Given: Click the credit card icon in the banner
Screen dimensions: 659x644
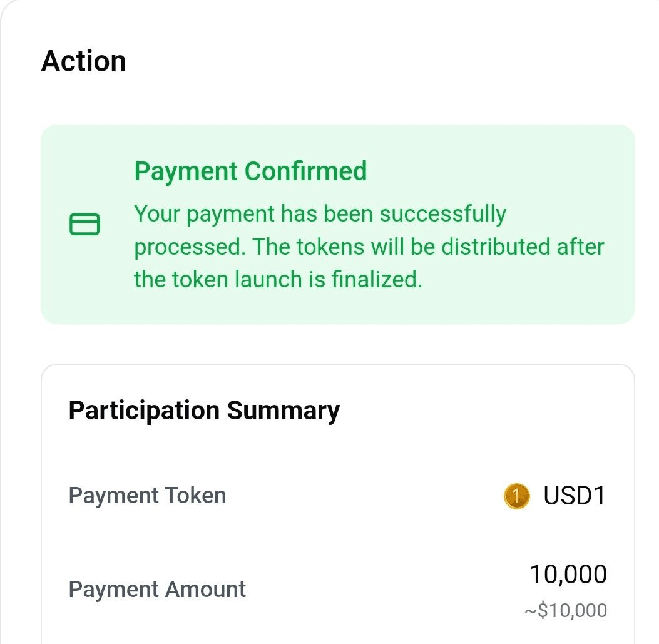Looking at the screenshot, I should pyautogui.click(x=84, y=224).
